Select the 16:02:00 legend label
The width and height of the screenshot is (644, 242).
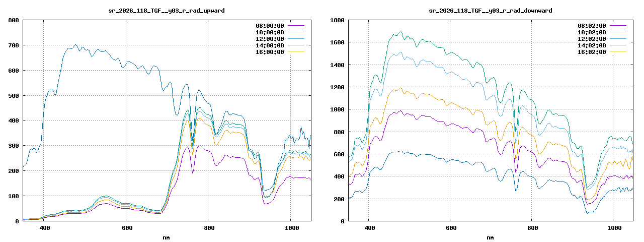click(592, 52)
